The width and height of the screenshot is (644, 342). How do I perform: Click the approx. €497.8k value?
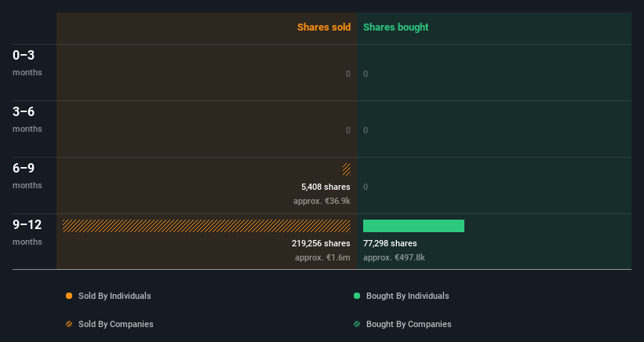point(394,257)
